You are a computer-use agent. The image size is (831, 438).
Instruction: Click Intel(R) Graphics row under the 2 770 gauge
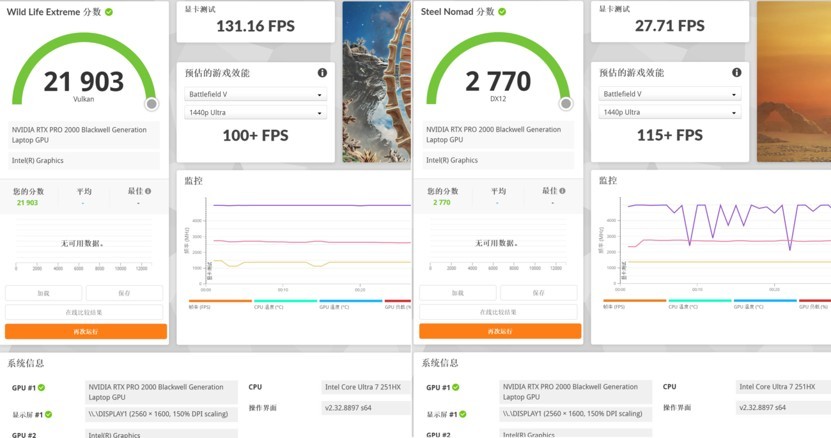tap(499, 160)
